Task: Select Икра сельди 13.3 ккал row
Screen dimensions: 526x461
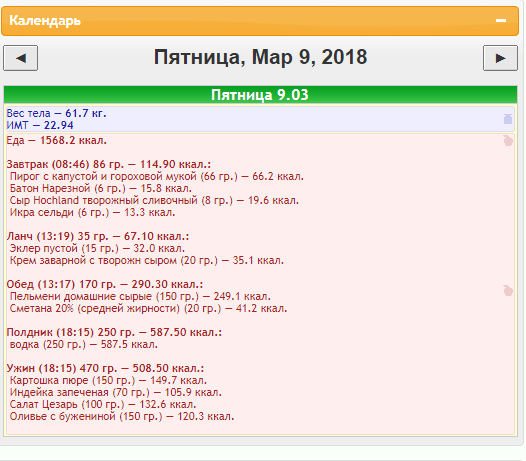Action: pyautogui.click(x=92, y=213)
